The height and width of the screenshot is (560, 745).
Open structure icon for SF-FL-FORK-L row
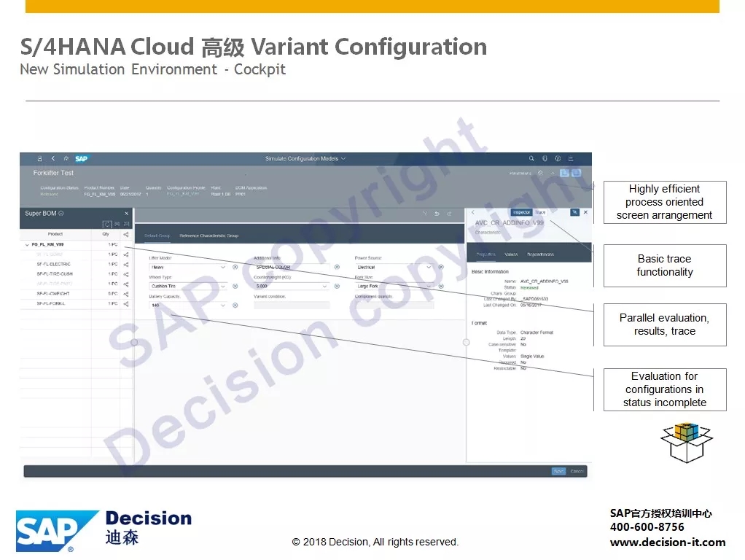pos(126,304)
